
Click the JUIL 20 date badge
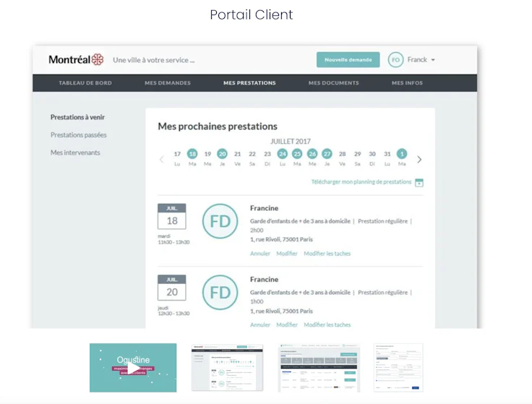(x=172, y=288)
